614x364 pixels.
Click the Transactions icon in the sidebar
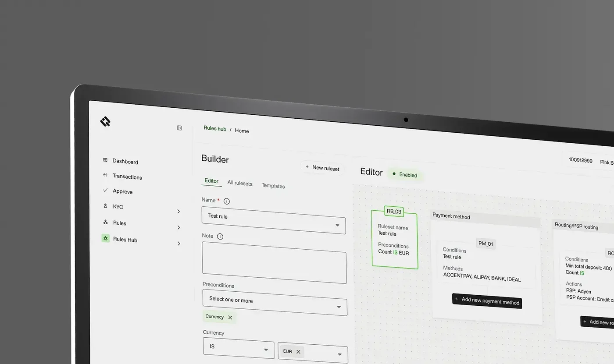coord(105,175)
